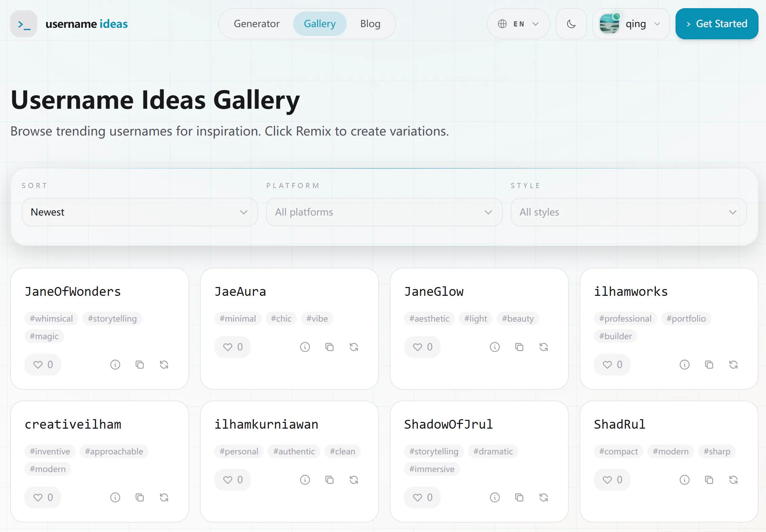Remix the ShadRul username
The width and height of the screenshot is (766, 532).
pyautogui.click(x=733, y=480)
